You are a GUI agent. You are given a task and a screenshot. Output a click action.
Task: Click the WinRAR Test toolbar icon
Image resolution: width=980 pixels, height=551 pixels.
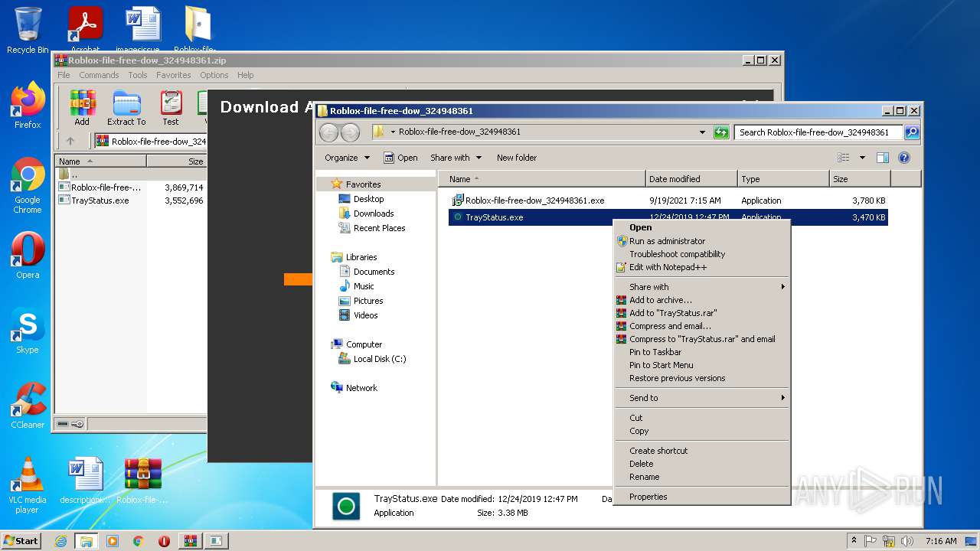[x=171, y=107]
